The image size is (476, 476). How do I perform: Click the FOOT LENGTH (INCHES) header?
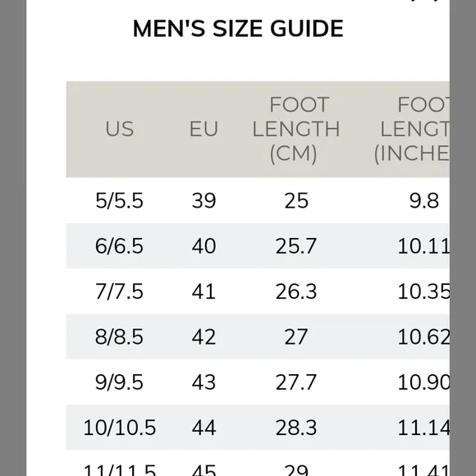(x=412, y=129)
